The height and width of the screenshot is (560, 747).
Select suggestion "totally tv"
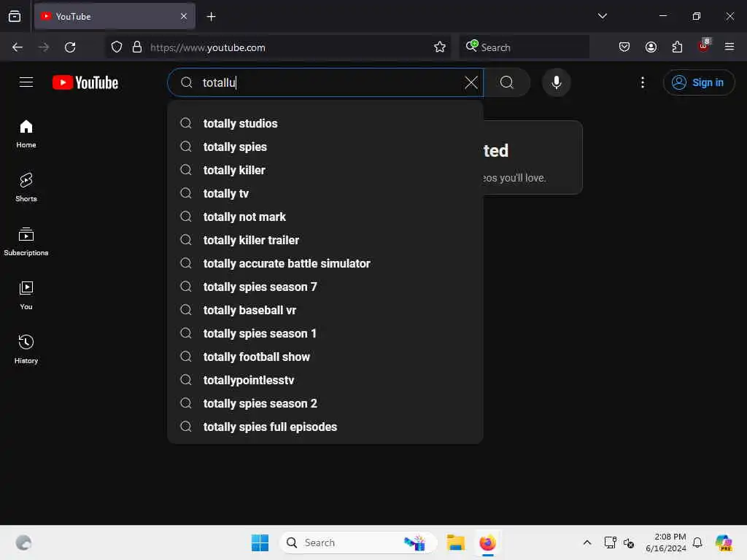pos(325,193)
